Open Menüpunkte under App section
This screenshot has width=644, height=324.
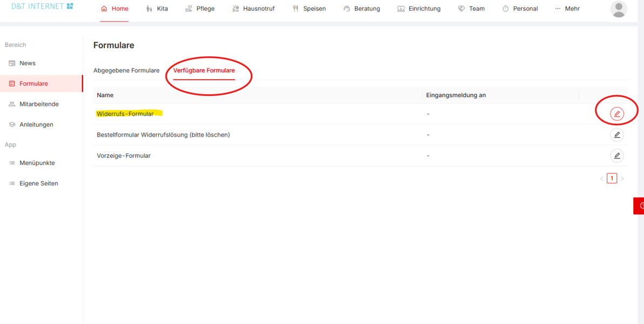click(x=32, y=163)
